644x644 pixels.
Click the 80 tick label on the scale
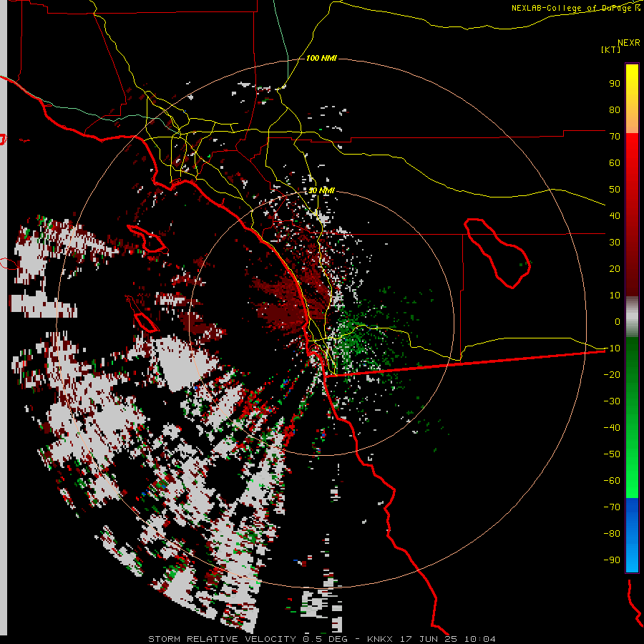pyautogui.click(x=615, y=109)
